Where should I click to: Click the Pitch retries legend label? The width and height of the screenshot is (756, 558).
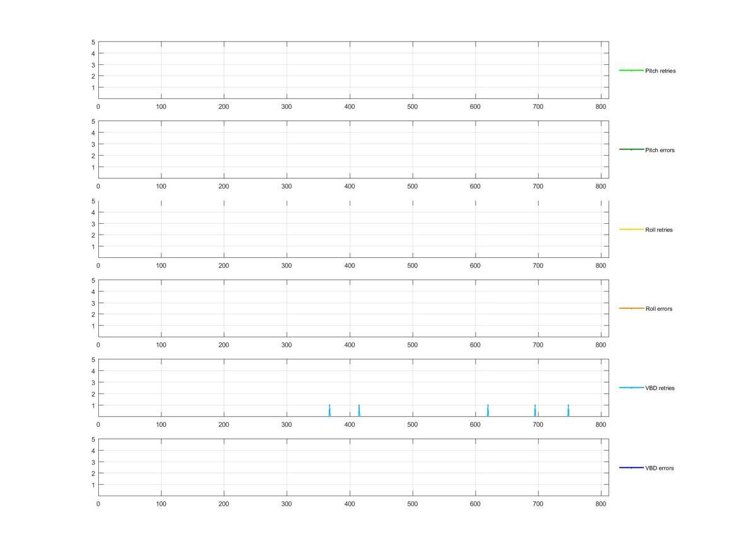point(660,71)
